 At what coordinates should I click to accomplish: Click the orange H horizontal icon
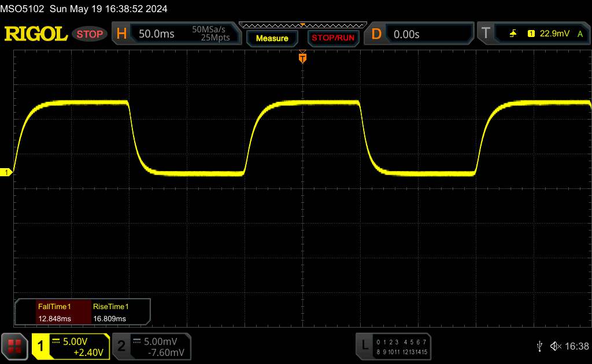(x=121, y=34)
